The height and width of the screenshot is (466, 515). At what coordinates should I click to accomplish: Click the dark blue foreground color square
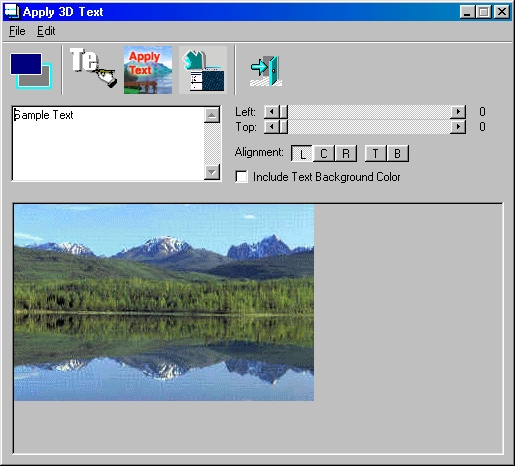click(26, 64)
